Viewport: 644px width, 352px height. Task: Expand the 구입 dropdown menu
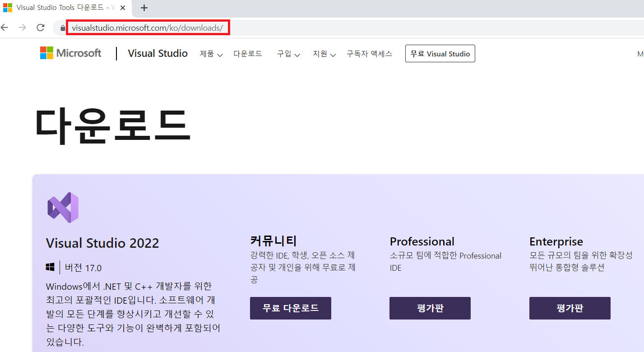[x=288, y=54]
